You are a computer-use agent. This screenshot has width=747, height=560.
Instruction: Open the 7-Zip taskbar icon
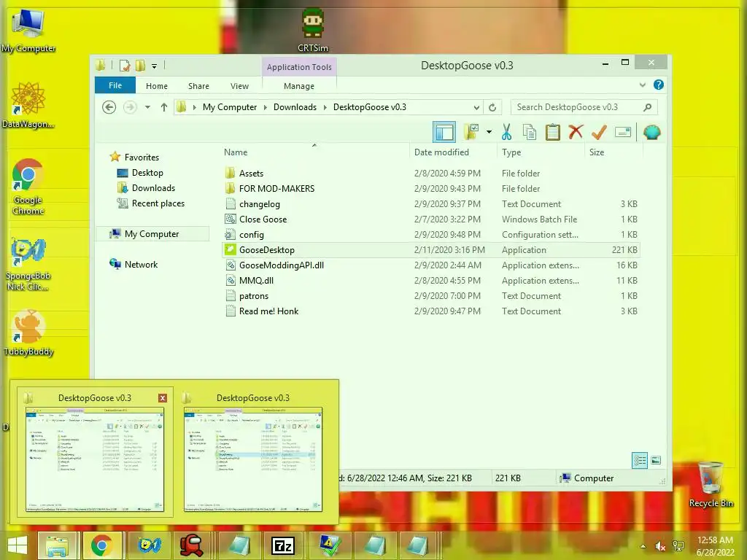pos(283,545)
